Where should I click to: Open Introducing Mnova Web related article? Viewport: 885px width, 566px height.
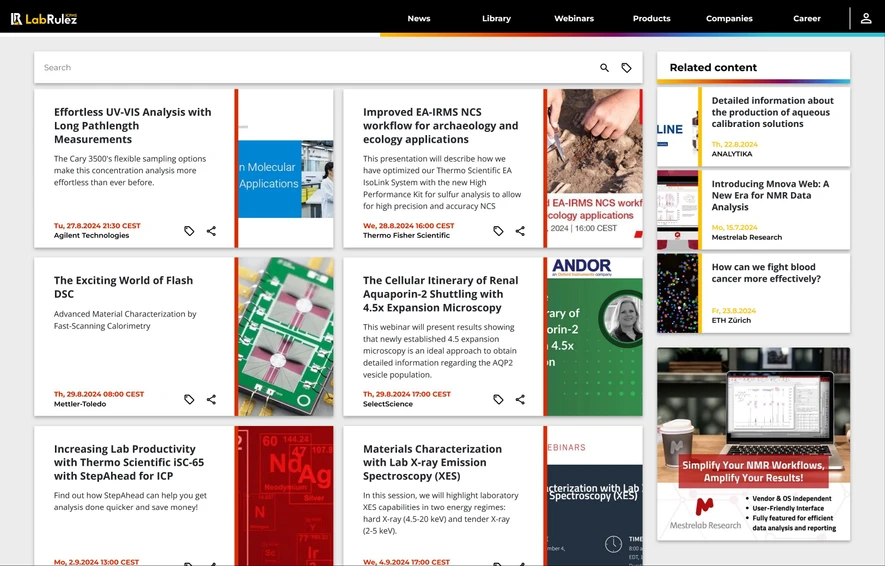(x=770, y=195)
